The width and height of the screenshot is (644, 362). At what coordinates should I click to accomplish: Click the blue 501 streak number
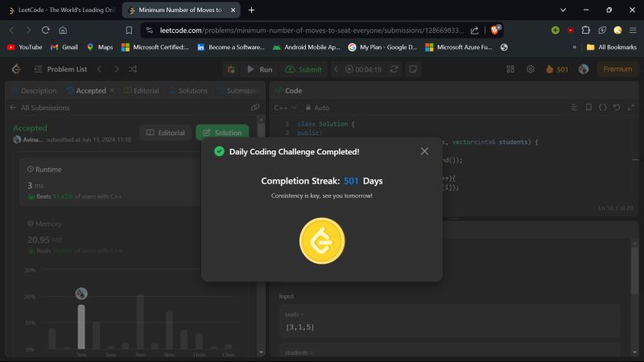pyautogui.click(x=351, y=181)
